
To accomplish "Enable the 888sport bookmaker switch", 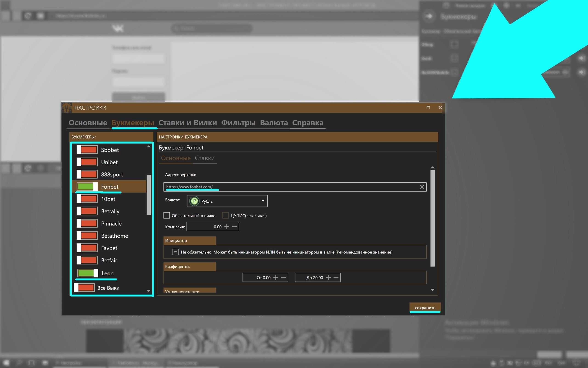I will (87, 174).
